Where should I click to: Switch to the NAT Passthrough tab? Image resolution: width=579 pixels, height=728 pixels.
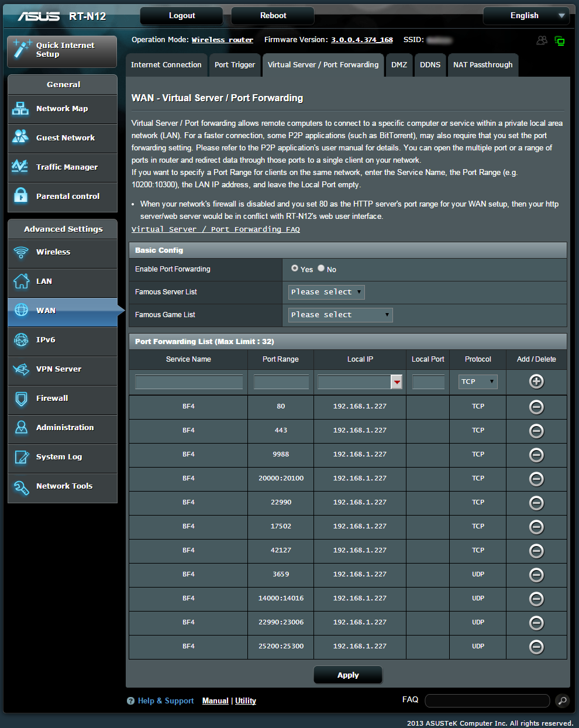point(483,65)
